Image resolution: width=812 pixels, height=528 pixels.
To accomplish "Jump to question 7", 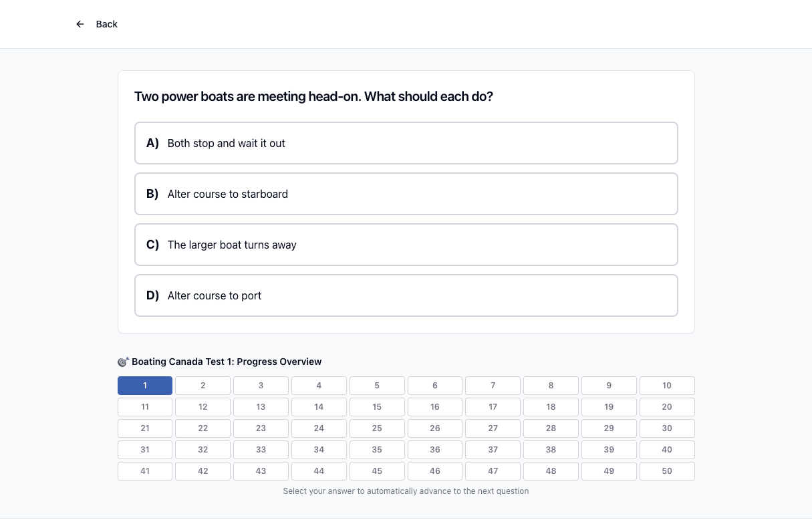I will click(x=493, y=386).
